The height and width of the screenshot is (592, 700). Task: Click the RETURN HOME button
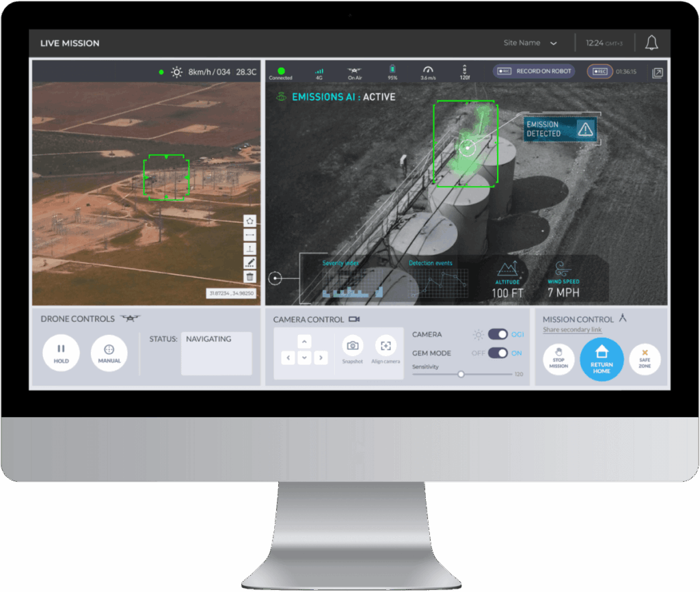tap(602, 360)
